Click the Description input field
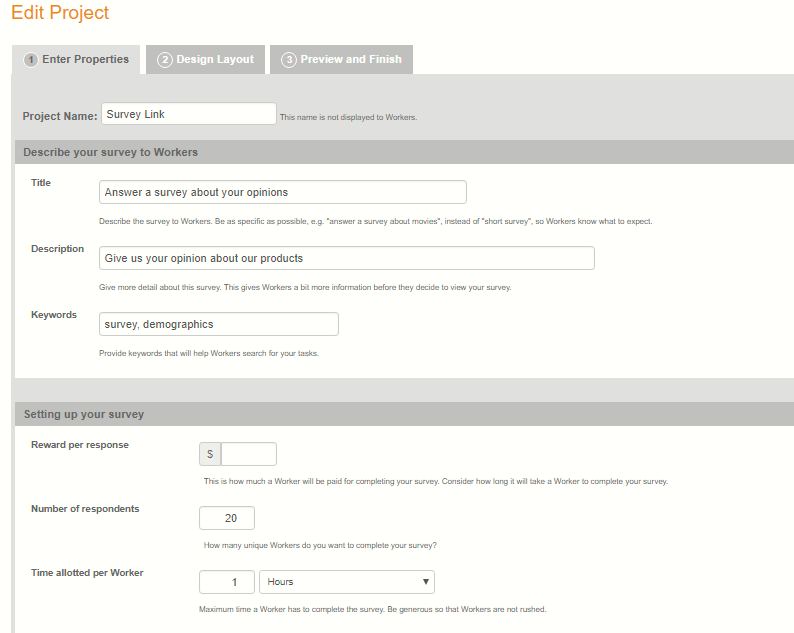 pos(347,258)
